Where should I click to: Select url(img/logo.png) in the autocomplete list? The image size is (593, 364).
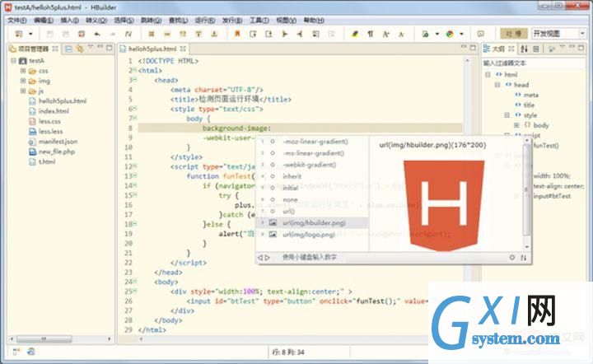[312, 235]
